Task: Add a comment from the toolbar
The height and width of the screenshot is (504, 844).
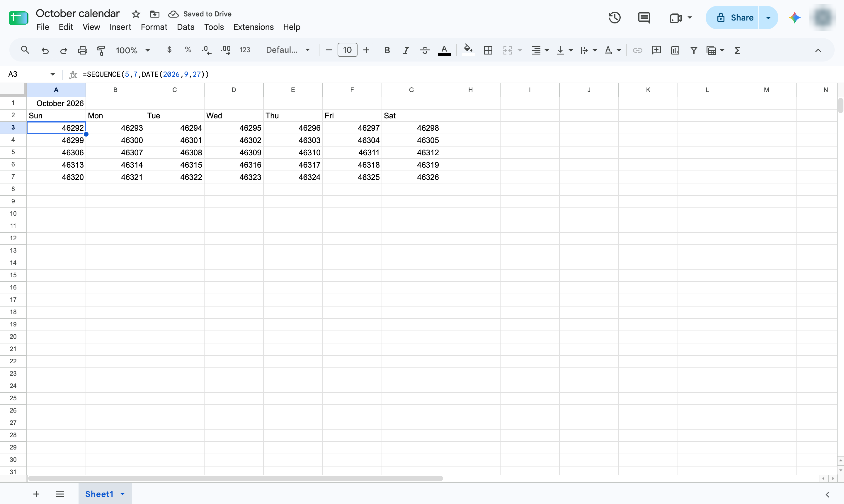Action: [x=656, y=50]
